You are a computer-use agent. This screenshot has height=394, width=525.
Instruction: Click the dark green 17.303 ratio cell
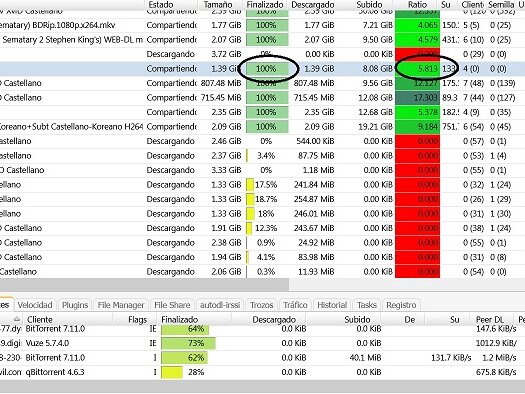418,98
